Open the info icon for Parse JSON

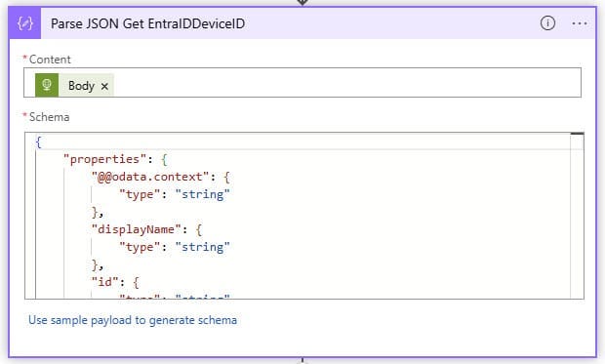tap(547, 23)
